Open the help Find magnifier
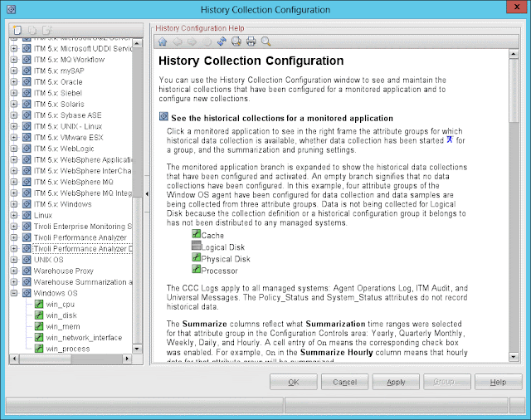The height and width of the screenshot is (420, 531). (265, 42)
